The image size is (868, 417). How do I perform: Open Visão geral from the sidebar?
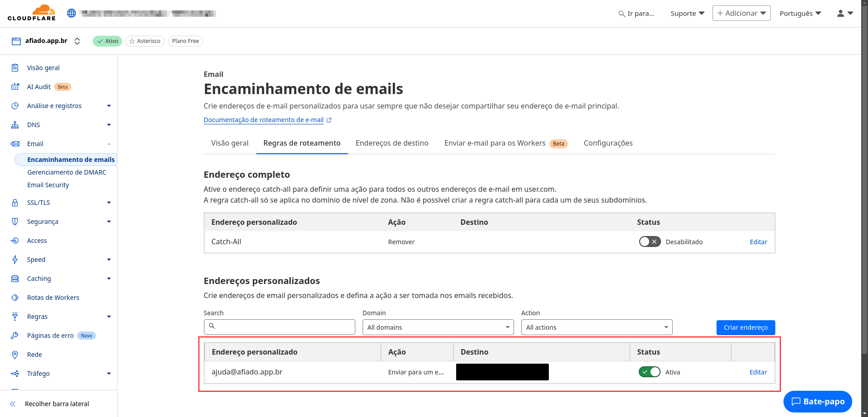click(x=43, y=68)
